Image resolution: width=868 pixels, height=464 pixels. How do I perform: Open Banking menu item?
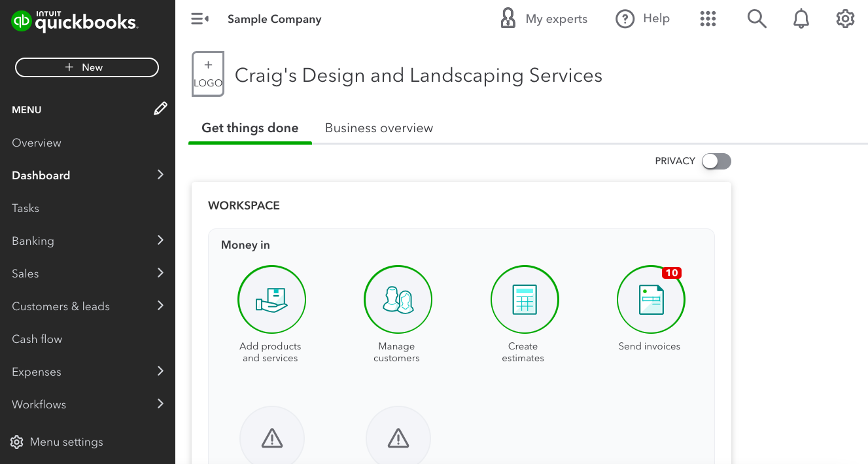pyautogui.click(x=33, y=241)
